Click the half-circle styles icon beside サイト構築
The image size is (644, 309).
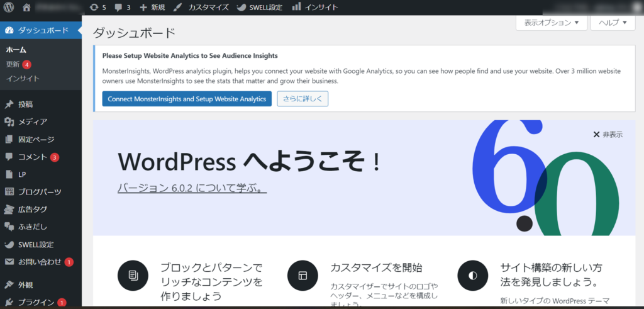[473, 275]
